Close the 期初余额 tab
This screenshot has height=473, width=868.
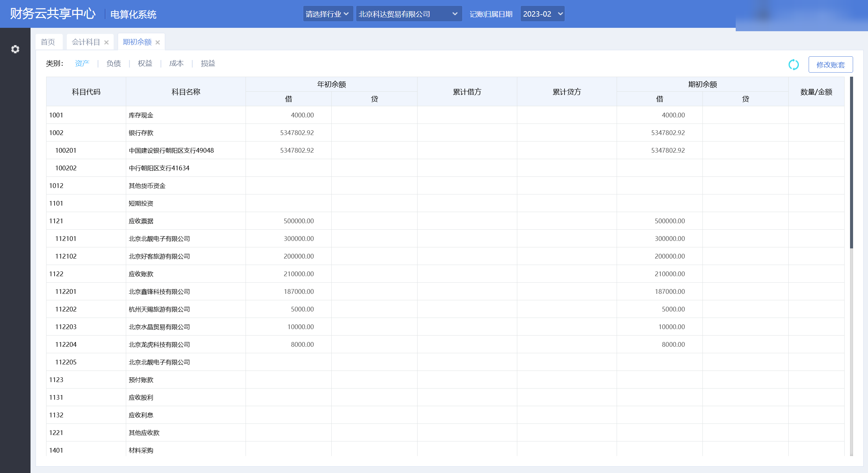pyautogui.click(x=158, y=42)
